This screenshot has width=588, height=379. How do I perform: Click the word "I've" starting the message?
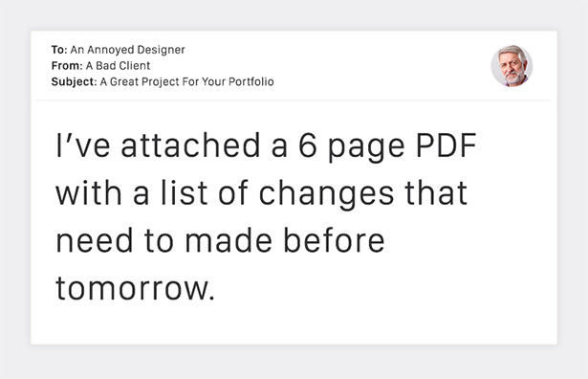pyautogui.click(x=83, y=145)
